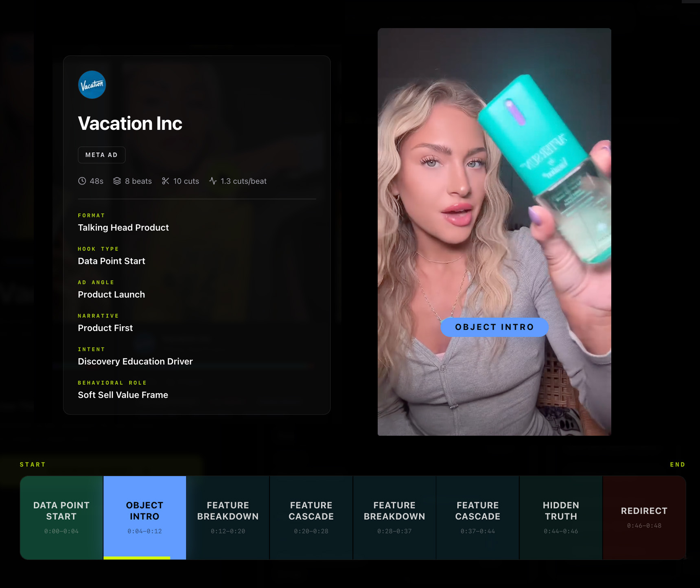Select the OBJECT INTRO pill on the video
Image resolution: width=700 pixels, height=588 pixels.
click(x=494, y=327)
